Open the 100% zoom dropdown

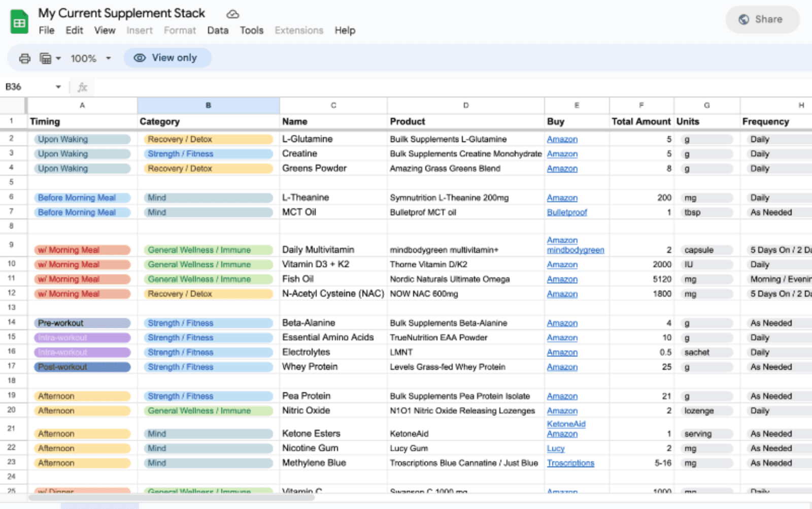point(91,58)
